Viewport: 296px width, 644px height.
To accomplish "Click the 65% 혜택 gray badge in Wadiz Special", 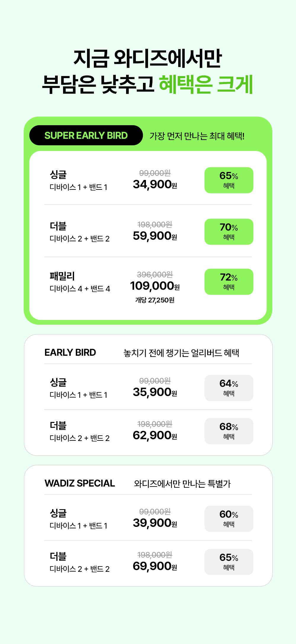I will coord(229,562).
